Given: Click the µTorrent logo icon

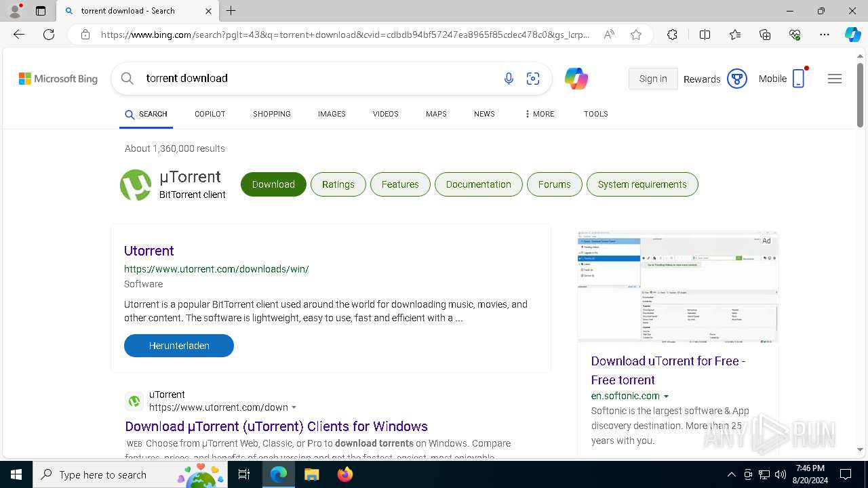Looking at the screenshot, I should click(136, 185).
